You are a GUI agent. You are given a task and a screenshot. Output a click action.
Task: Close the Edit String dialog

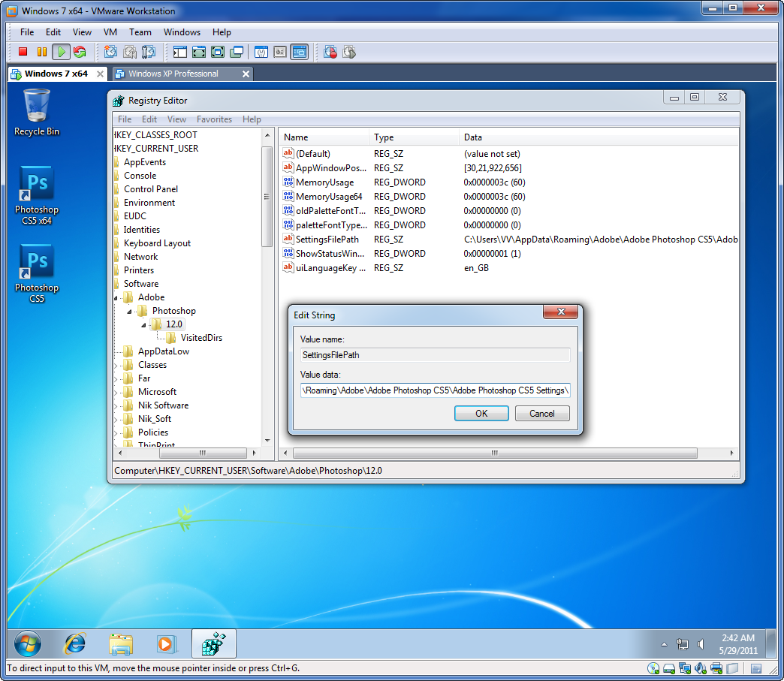(x=560, y=312)
